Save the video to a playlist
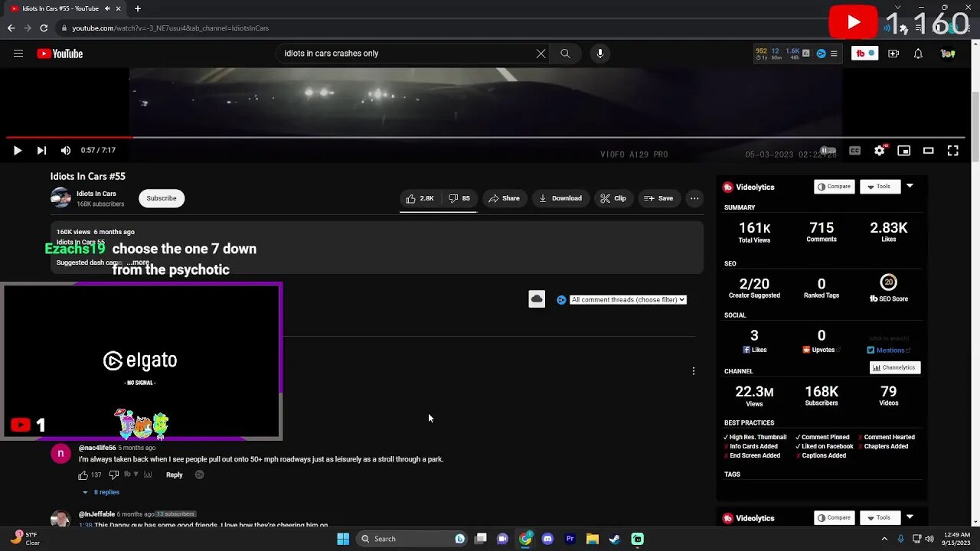The height and width of the screenshot is (551, 980). click(658, 198)
